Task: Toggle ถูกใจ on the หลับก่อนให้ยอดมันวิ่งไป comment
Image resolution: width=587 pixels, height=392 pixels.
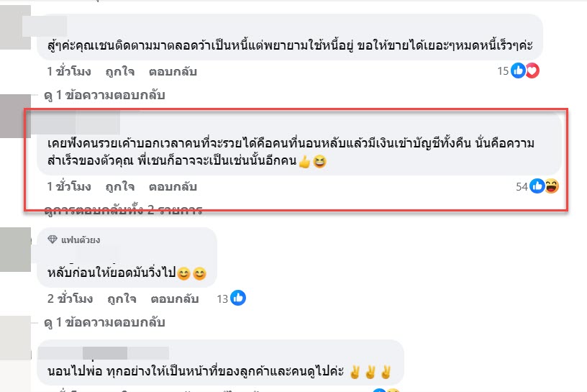Action: coord(120,298)
